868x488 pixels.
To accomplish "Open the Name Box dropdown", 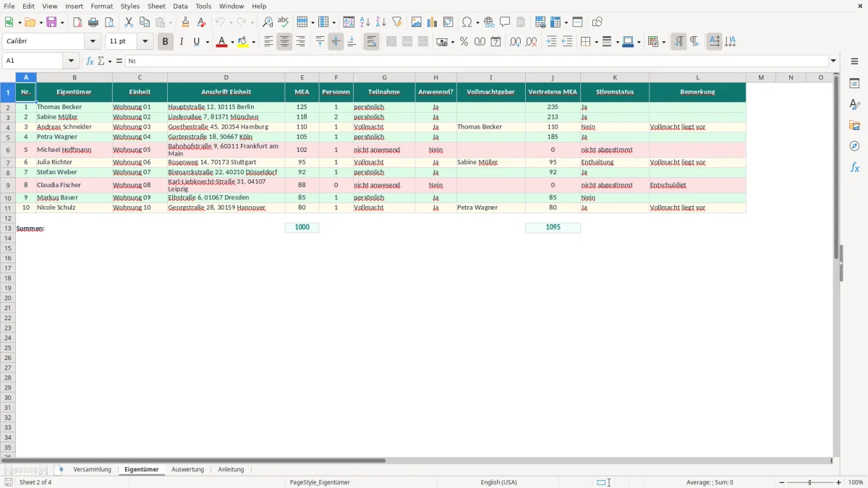I will [71, 61].
